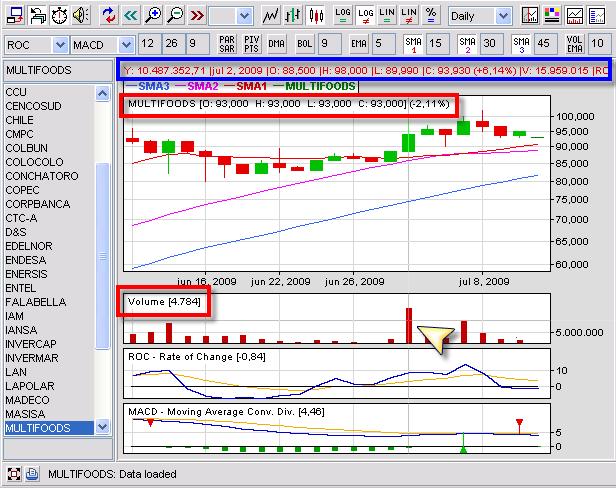Viewport: 616px width, 488px height.
Task: Select COLBUN in the stock list
Action: tap(49, 148)
